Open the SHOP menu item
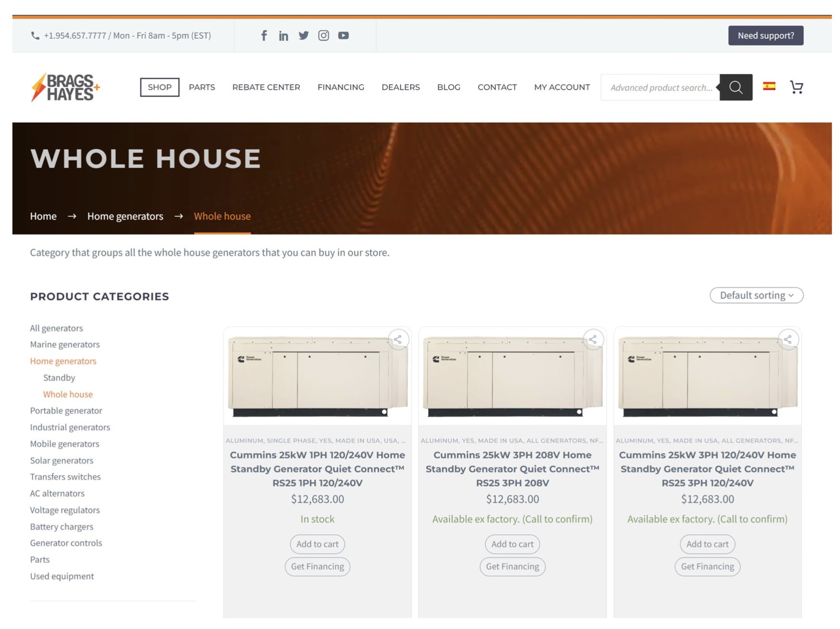 pyautogui.click(x=160, y=87)
